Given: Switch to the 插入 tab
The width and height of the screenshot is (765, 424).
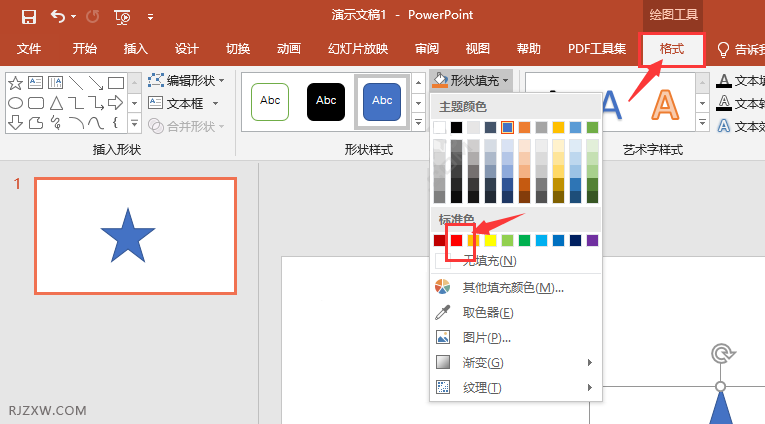Looking at the screenshot, I should (x=135, y=49).
